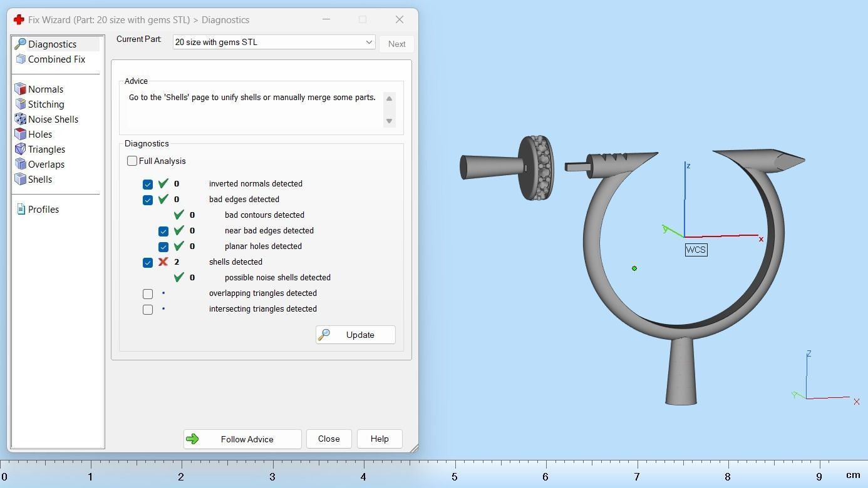Click the red X shells status icon
Image resolution: width=868 pixels, height=488 pixels.
tap(163, 262)
